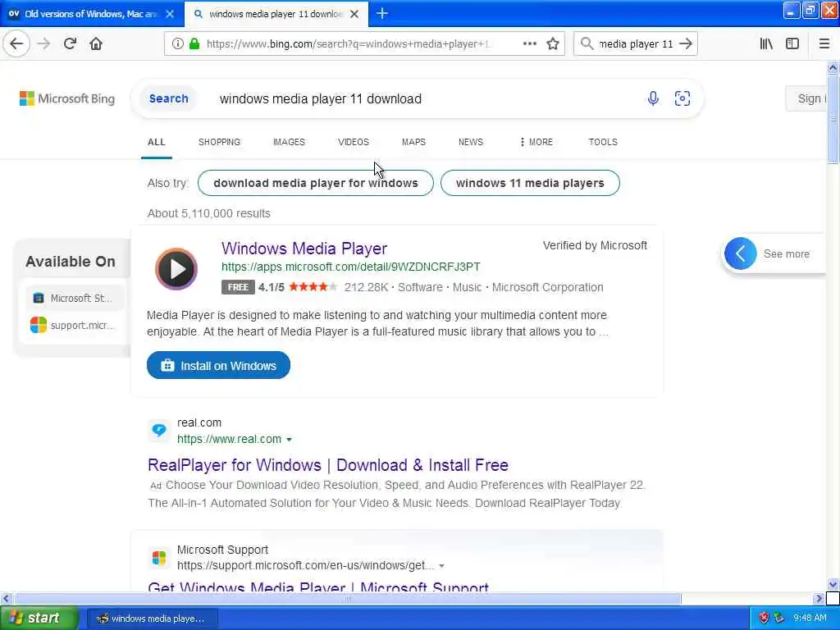Focus the Bing search query field
Viewport: 840px width, 630px height.
pos(423,98)
